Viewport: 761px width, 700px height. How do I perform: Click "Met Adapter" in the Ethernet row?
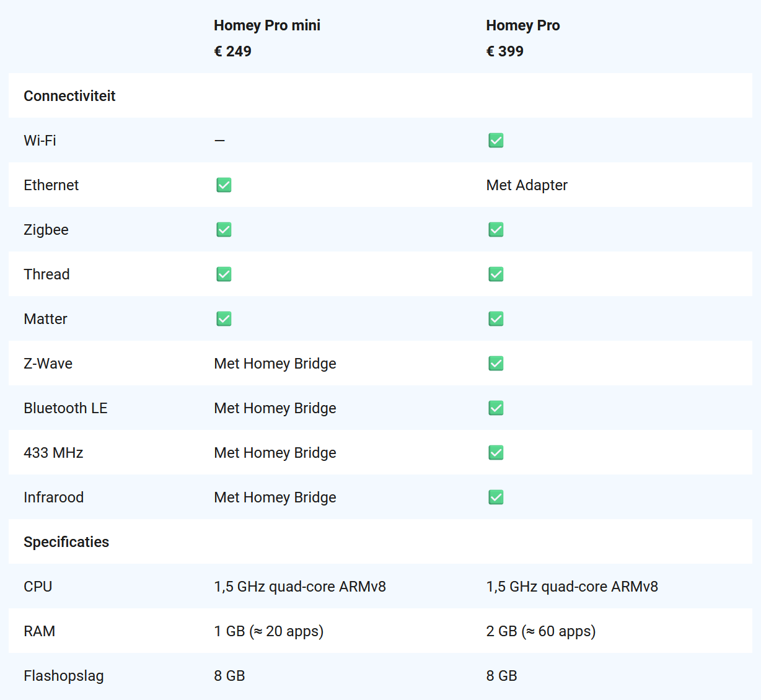click(x=527, y=185)
